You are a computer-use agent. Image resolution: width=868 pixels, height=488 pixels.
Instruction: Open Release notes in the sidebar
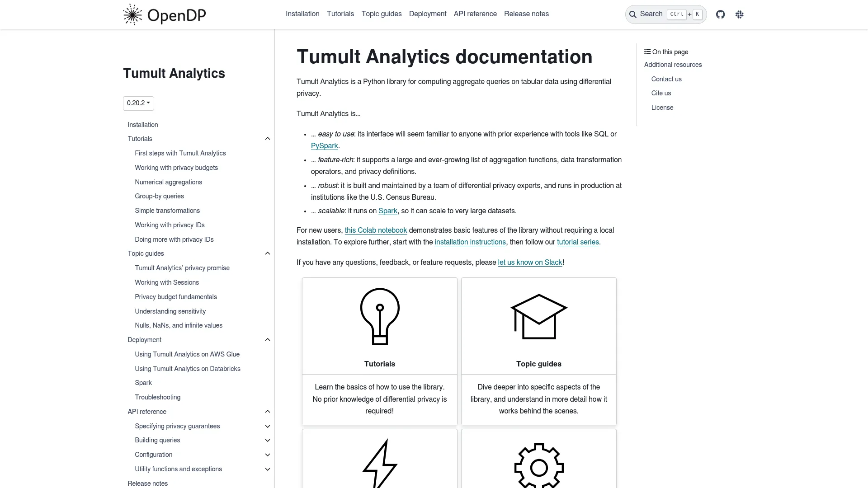coord(148,483)
